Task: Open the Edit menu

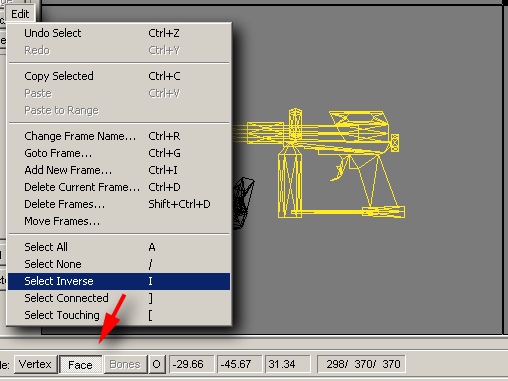Action: pos(20,14)
